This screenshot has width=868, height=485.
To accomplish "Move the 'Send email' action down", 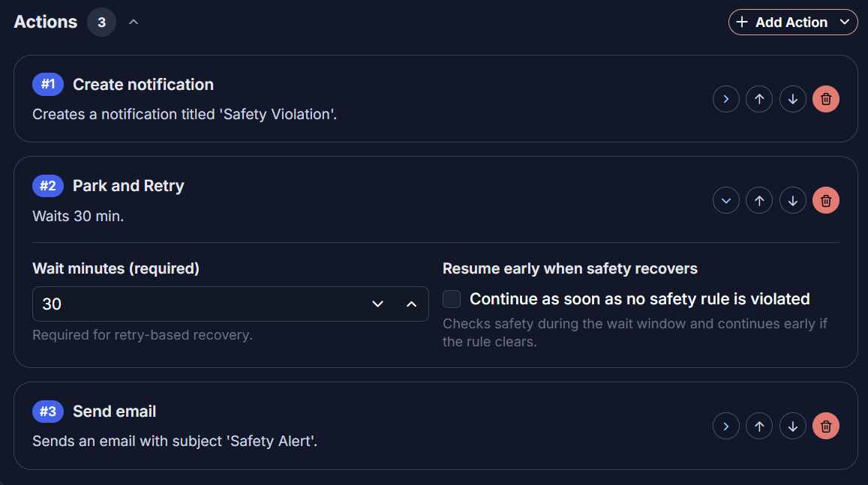I will click(x=793, y=426).
